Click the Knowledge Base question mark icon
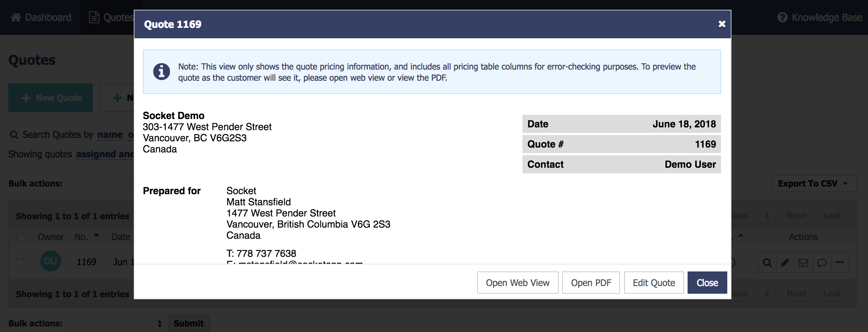 tap(782, 17)
